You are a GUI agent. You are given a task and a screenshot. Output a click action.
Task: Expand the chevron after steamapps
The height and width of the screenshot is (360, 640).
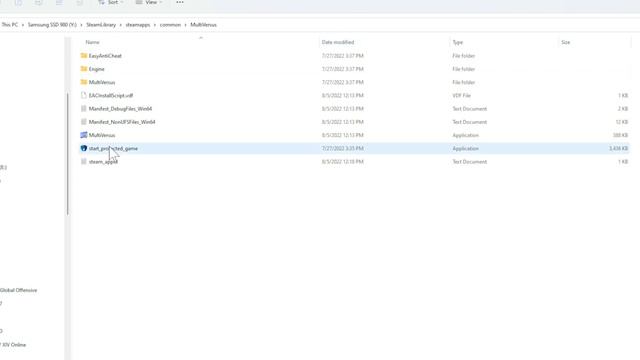click(155, 25)
